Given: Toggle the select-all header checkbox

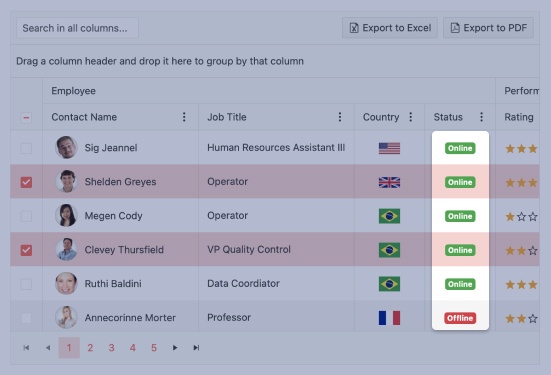Looking at the screenshot, I should point(26,117).
